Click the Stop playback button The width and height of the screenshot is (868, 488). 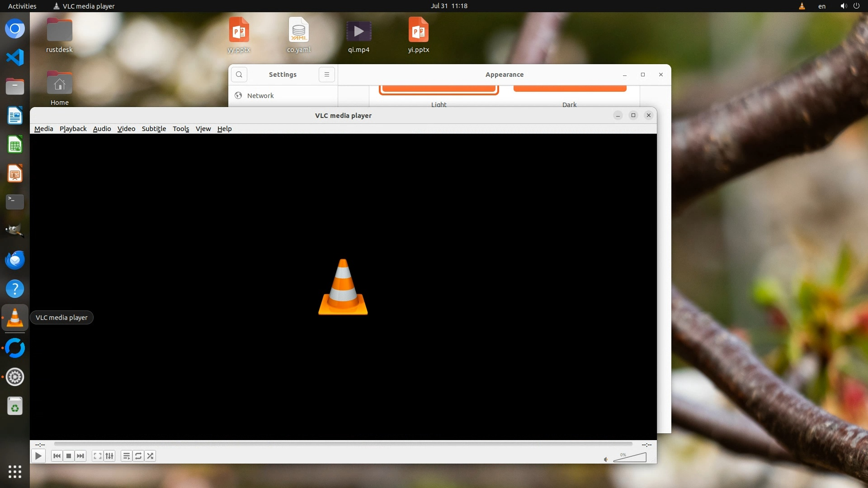[69, 456]
